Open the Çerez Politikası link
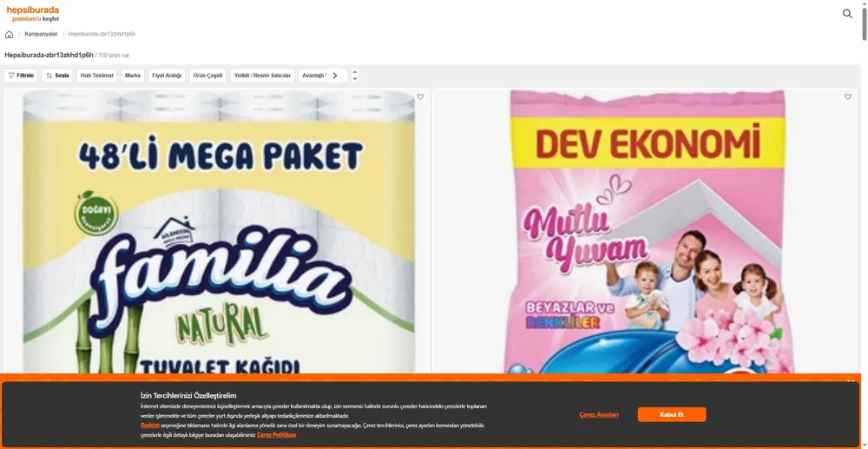The image size is (868, 449). (276, 434)
